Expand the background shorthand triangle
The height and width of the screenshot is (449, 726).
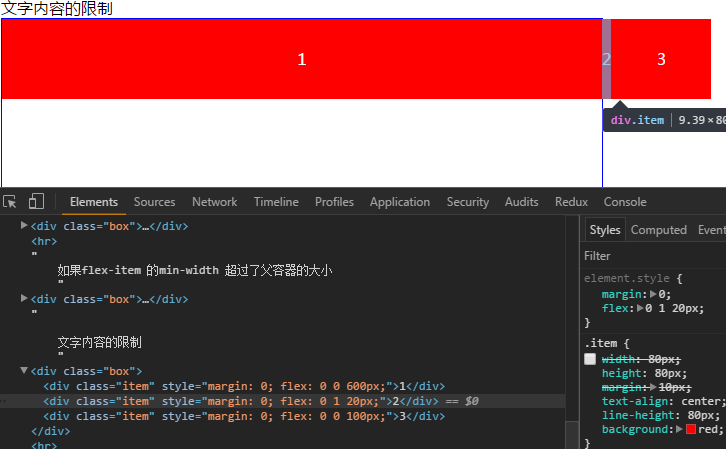point(679,429)
